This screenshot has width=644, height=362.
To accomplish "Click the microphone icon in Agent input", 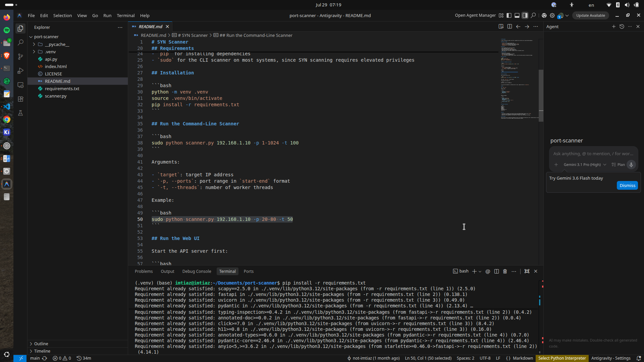I will (631, 165).
